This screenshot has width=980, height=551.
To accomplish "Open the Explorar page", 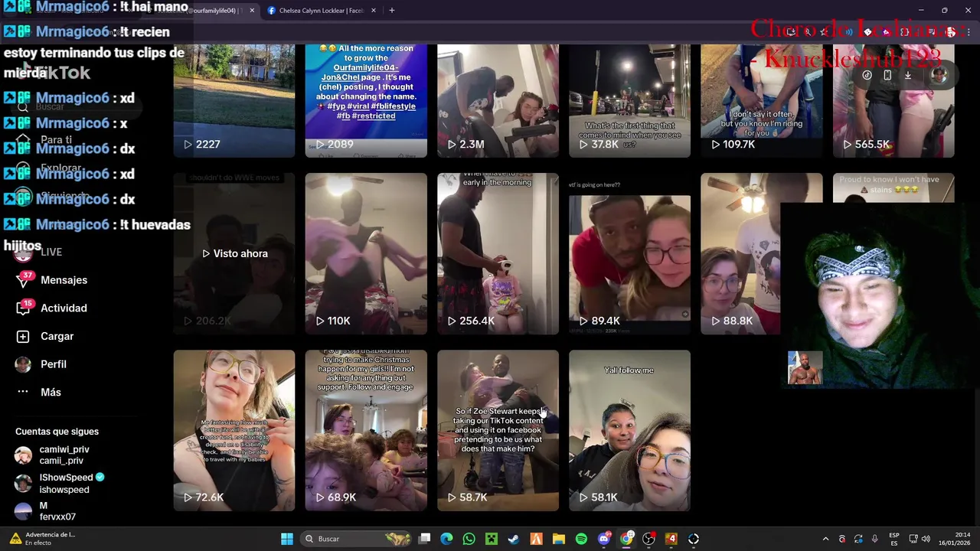I will 60,168.
